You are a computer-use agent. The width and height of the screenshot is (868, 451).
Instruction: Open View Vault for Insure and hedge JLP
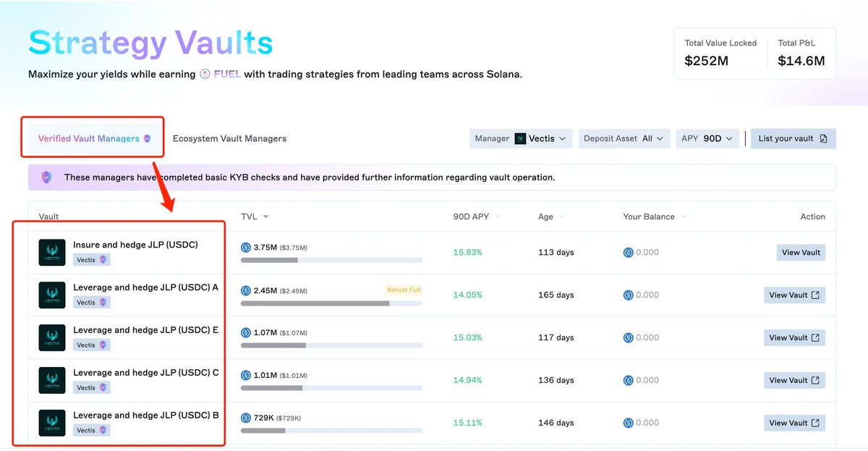click(801, 252)
